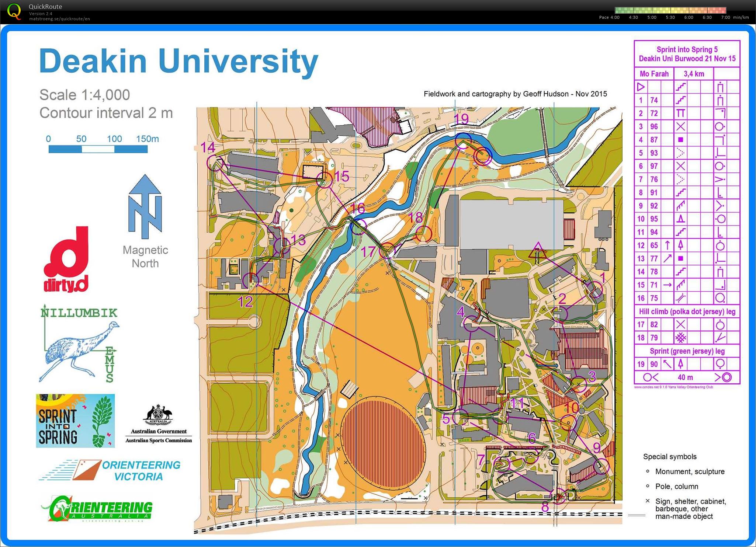Click the 0-150m scale bar
756x547 pixels.
point(98,149)
